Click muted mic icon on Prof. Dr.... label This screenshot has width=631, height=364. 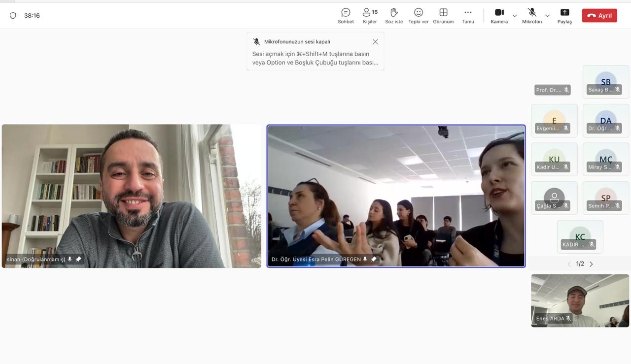[566, 90]
